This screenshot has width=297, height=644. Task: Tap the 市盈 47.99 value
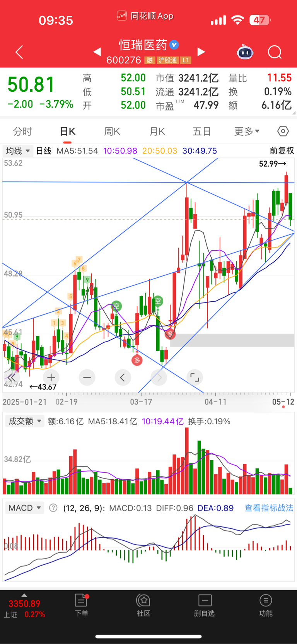click(x=206, y=105)
